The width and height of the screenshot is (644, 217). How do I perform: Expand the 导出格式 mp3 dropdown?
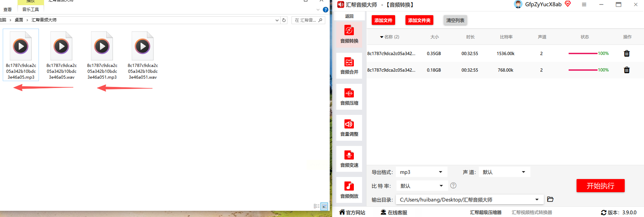click(422, 172)
